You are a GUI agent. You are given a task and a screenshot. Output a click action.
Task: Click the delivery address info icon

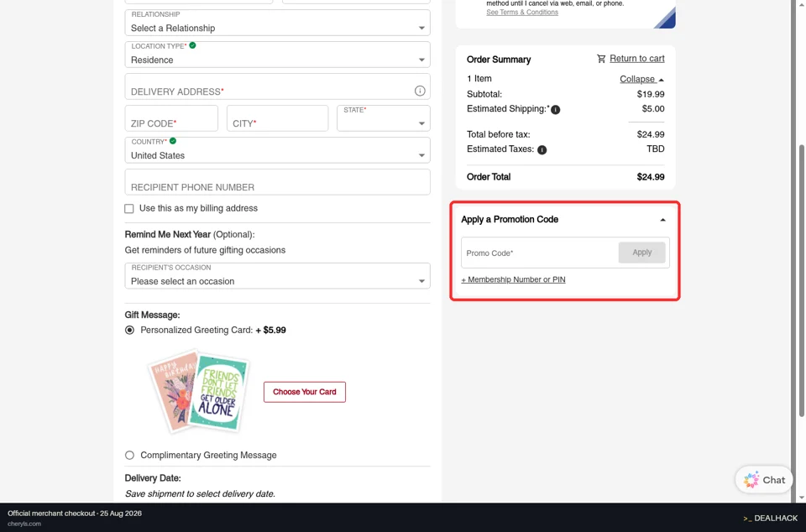pyautogui.click(x=420, y=91)
